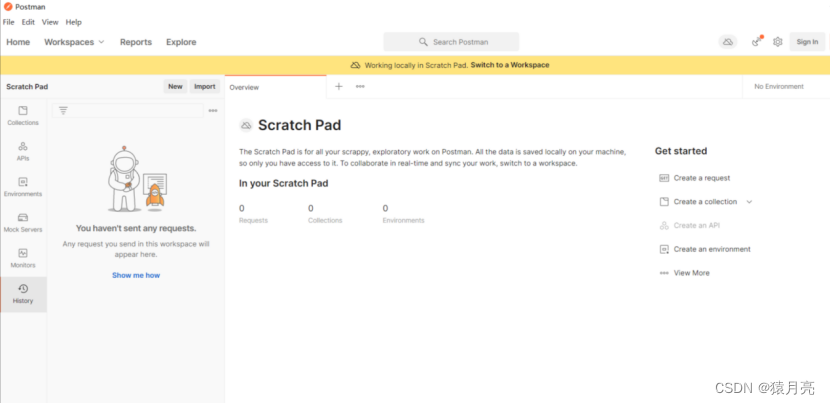Click Create a request link
Viewport: 830px width, 404px height.
(702, 178)
